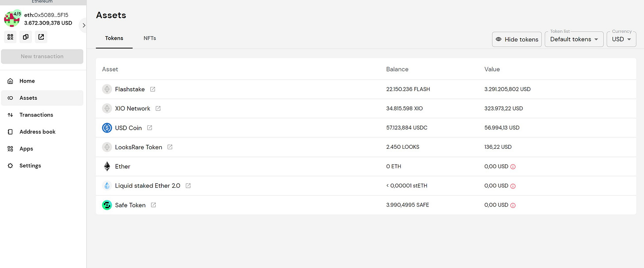Screen dimensions: 644x268
Task: Click the Asset column header
Action: click(110, 69)
